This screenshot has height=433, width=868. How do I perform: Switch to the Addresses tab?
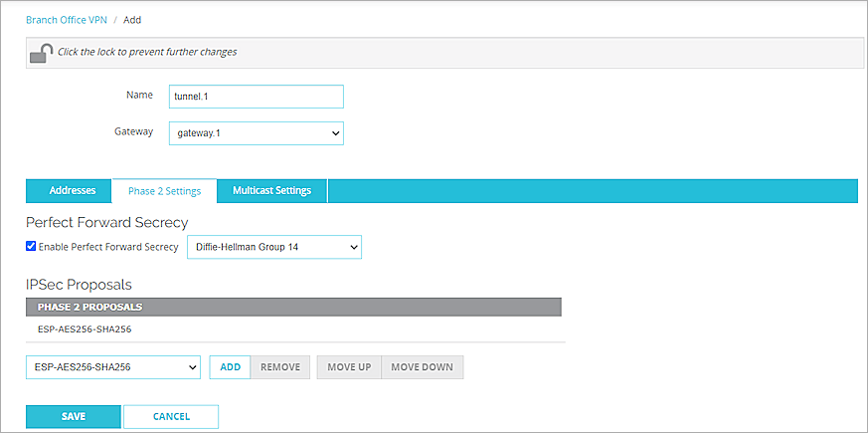point(73,191)
